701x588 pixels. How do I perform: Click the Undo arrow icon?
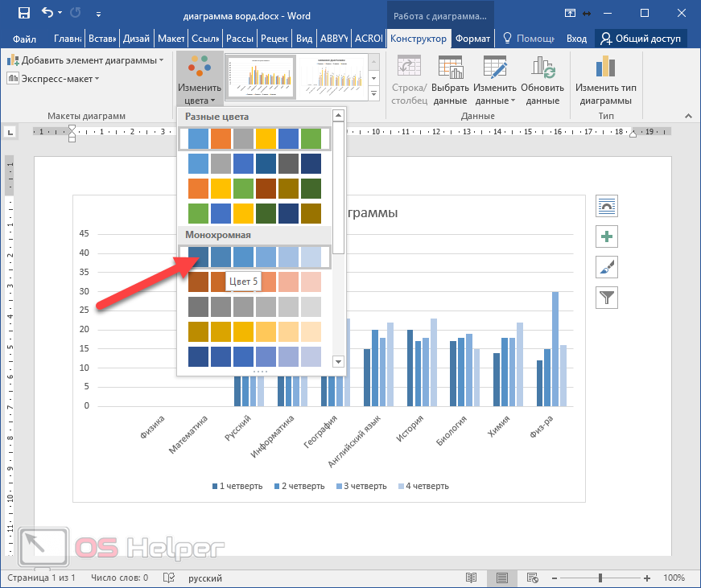coord(48,13)
